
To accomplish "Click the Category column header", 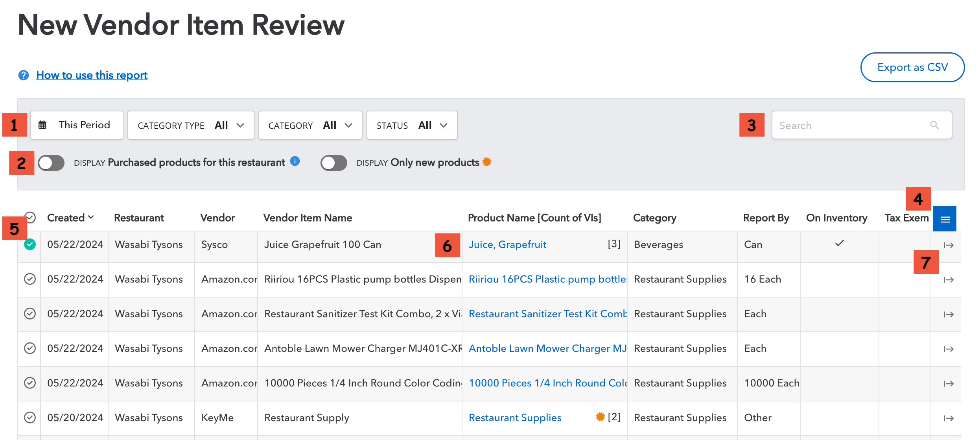I will pos(654,218).
